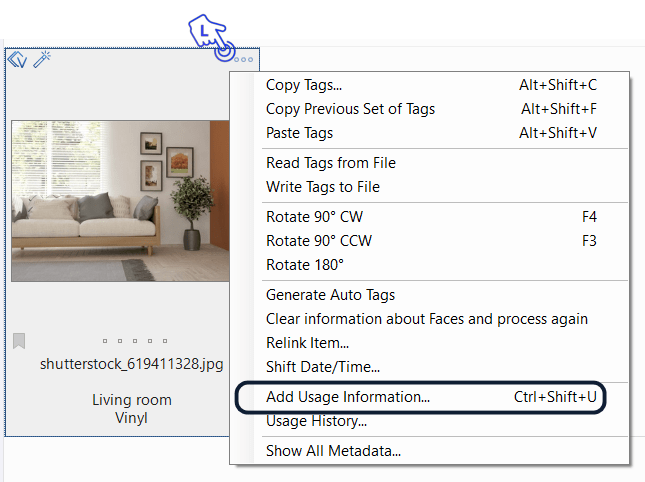The image size is (645, 482).
Task: Toggle the gray bookmark flag on the item
Action: tap(19, 341)
